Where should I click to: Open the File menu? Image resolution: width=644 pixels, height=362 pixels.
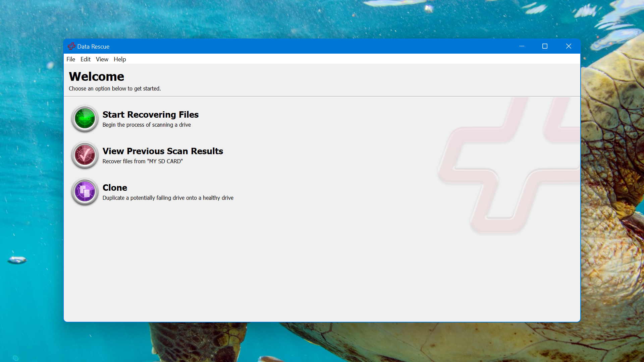[x=71, y=59]
